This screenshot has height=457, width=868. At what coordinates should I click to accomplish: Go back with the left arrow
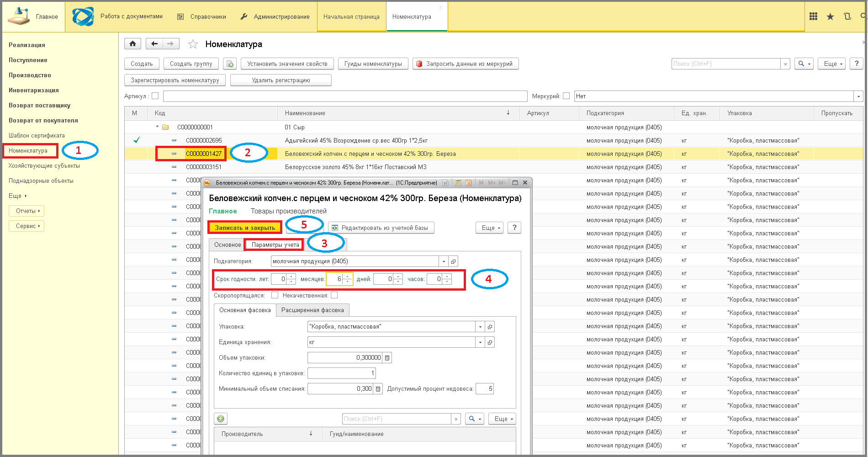click(154, 44)
